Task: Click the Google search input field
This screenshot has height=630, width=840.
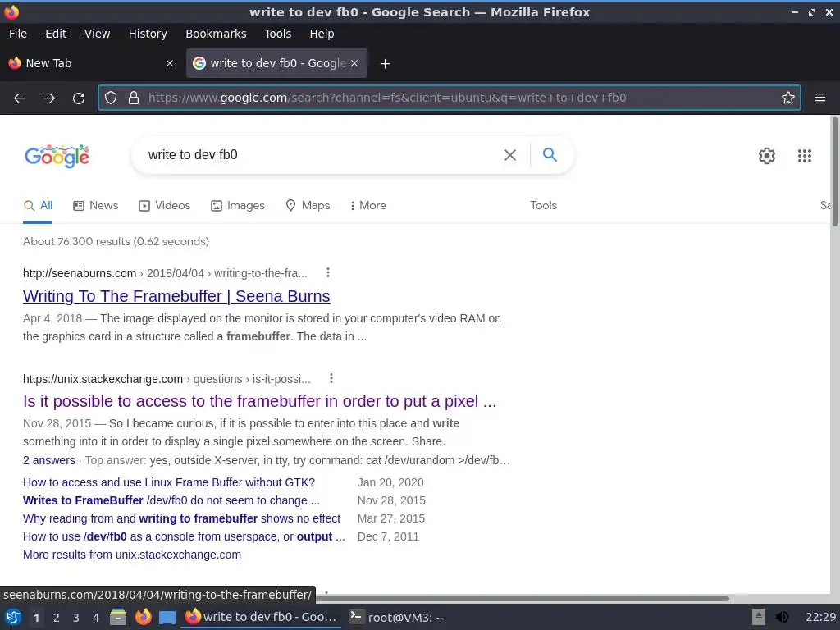Action: [322, 155]
